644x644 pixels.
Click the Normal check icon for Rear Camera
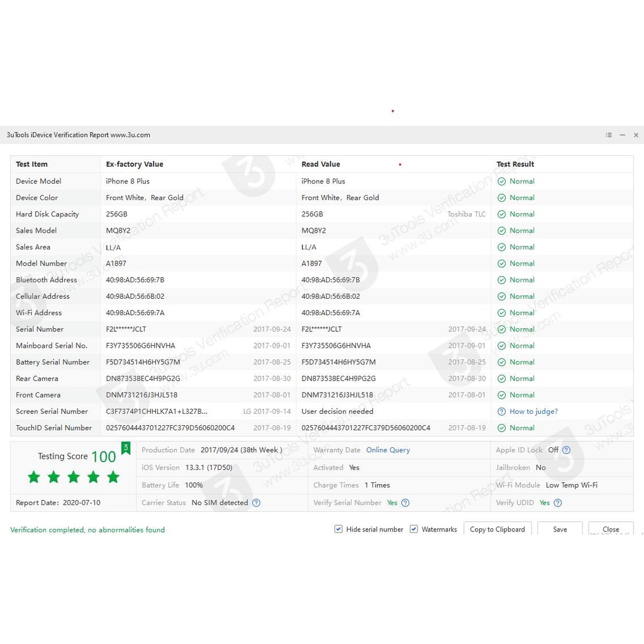pyautogui.click(x=501, y=379)
